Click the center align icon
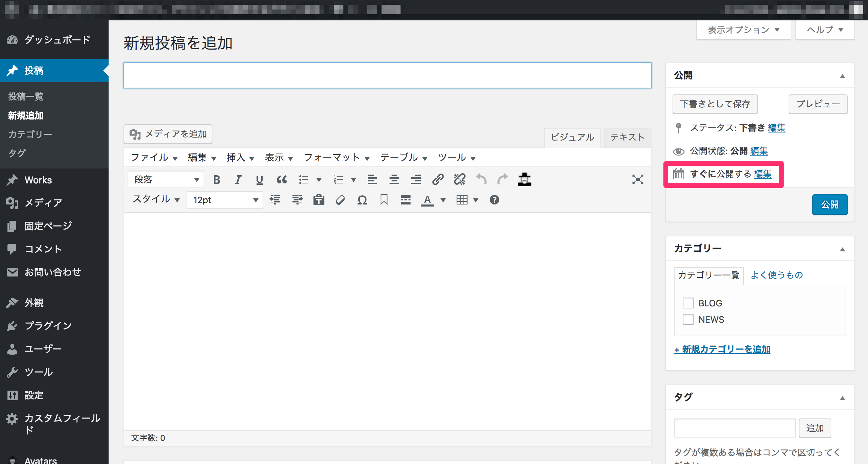Image resolution: width=868 pixels, height=464 pixels. [x=394, y=179]
